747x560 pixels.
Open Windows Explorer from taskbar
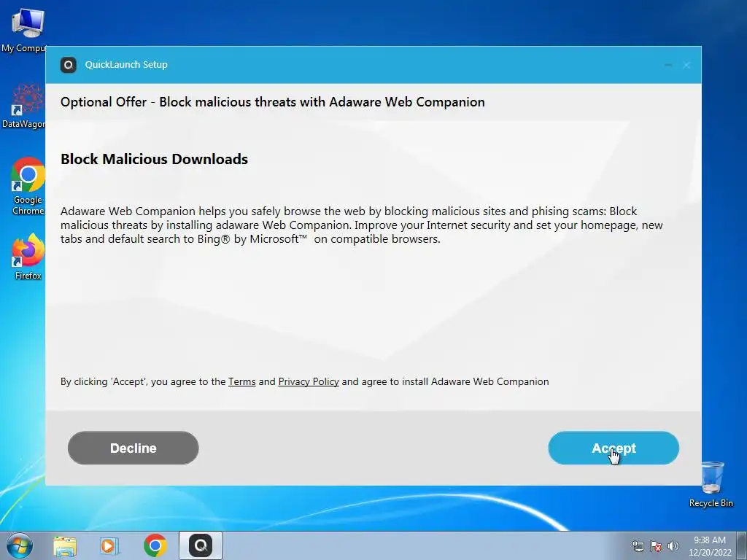point(65,545)
